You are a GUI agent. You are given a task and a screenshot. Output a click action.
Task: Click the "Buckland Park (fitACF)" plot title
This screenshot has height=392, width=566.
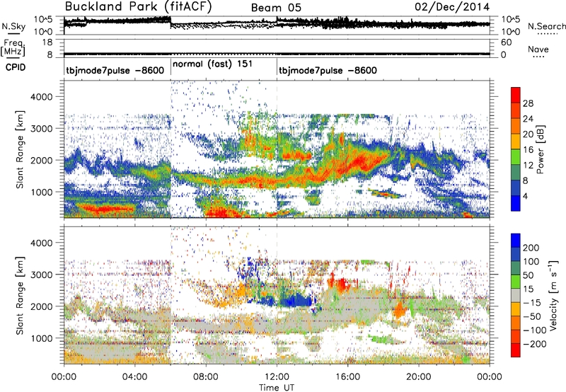point(138,6)
